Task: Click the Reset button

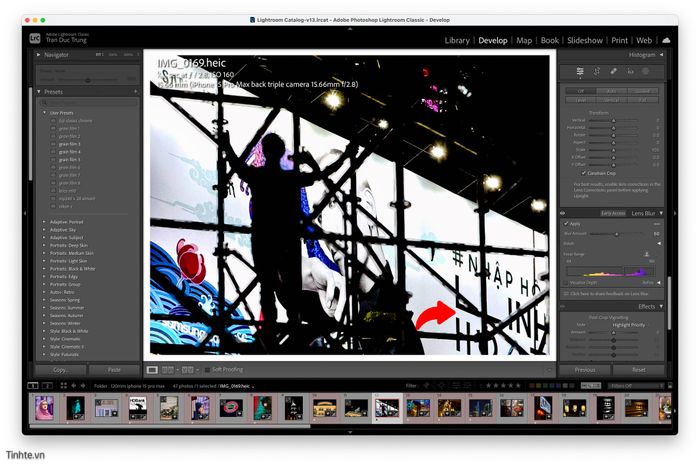Action: click(639, 370)
